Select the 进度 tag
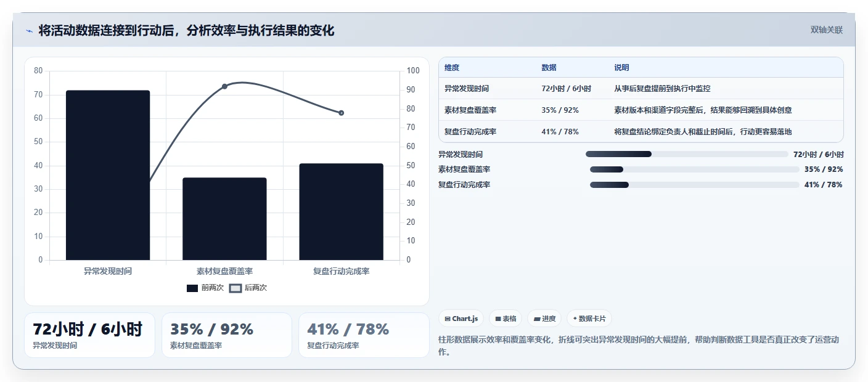Image resolution: width=868 pixels, height=382 pixels. point(544,319)
